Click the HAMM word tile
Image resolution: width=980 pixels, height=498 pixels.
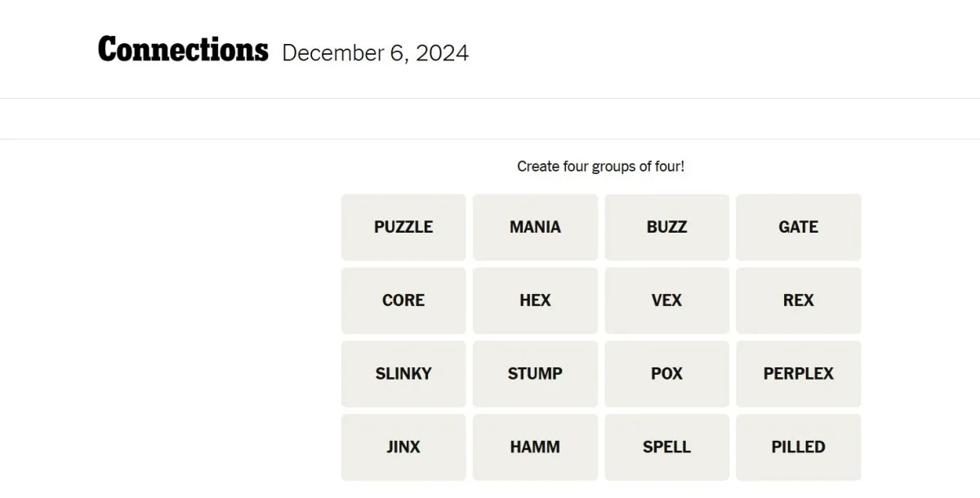coord(535,447)
